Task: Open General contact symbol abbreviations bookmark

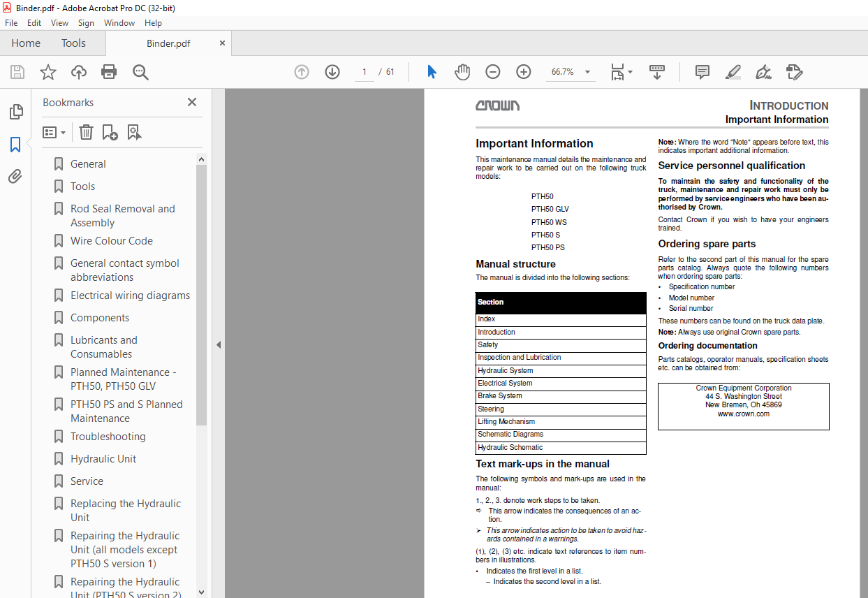Action: tap(125, 270)
